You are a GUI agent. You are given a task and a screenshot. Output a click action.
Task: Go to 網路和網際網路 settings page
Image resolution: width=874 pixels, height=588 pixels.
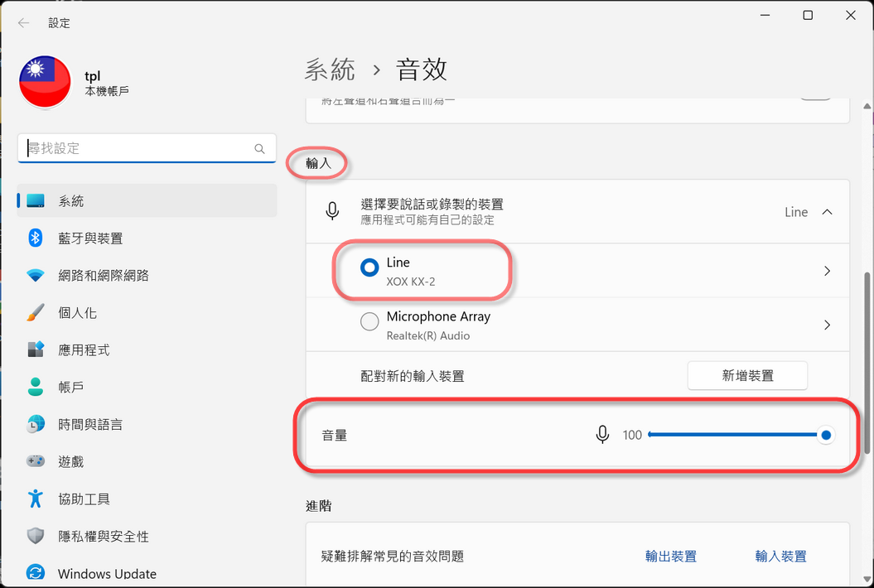(x=104, y=275)
